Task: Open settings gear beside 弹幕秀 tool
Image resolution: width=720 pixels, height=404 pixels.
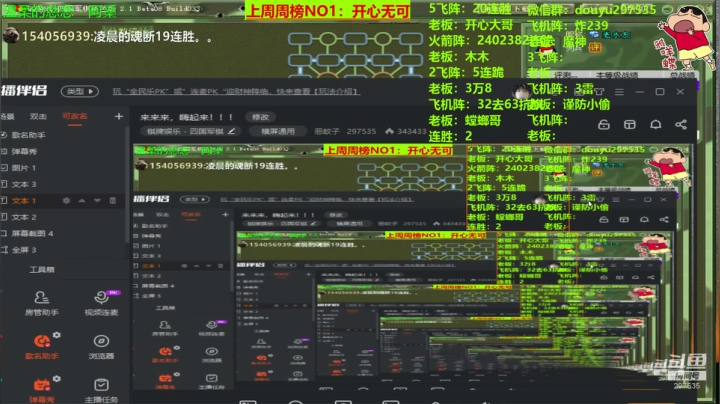Action: (x=56, y=379)
